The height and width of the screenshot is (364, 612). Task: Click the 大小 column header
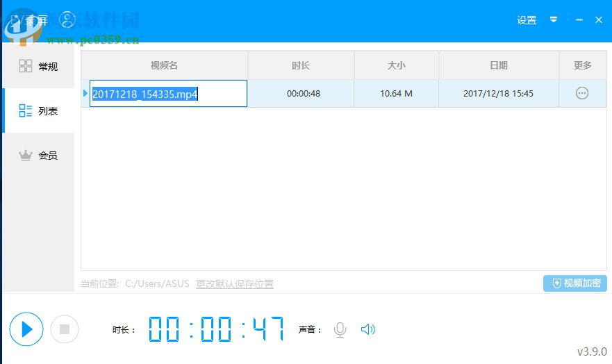tap(396, 65)
